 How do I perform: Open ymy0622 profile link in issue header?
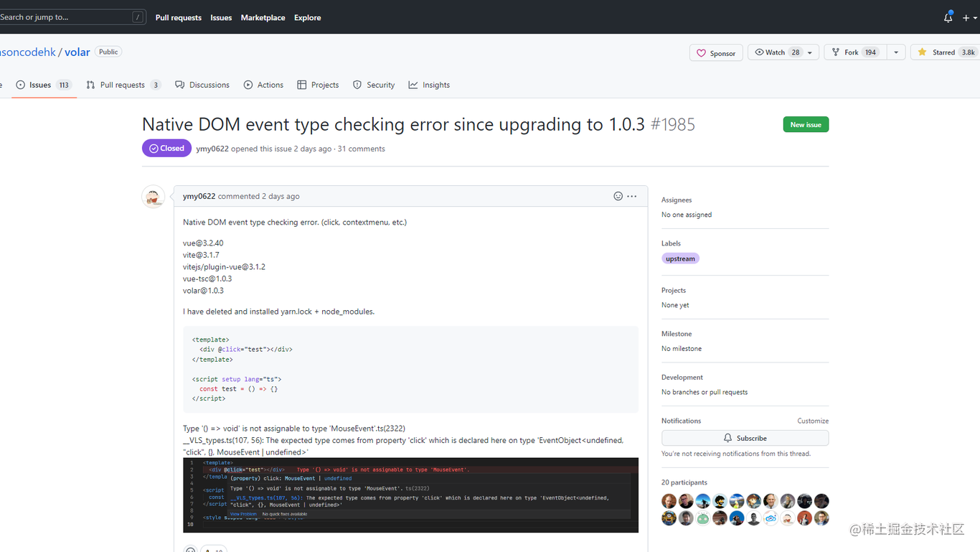coord(212,149)
